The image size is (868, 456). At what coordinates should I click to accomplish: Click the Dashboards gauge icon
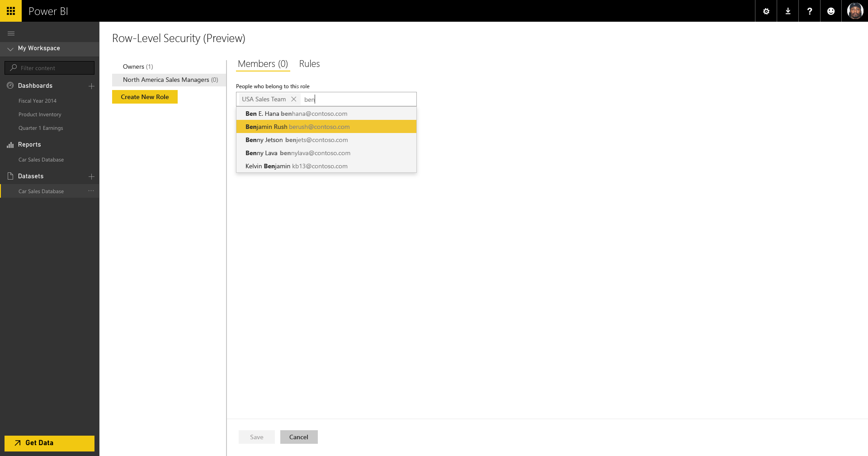pos(10,85)
